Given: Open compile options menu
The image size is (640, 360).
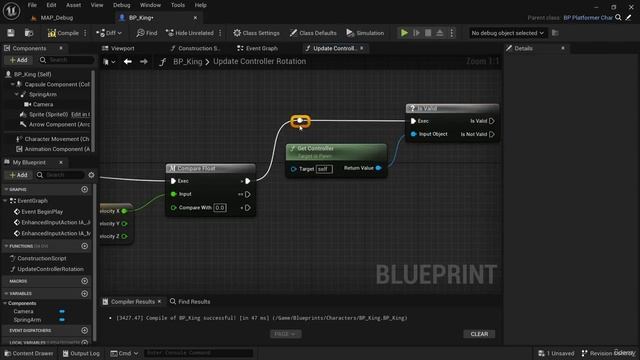Looking at the screenshot, I should [85, 33].
